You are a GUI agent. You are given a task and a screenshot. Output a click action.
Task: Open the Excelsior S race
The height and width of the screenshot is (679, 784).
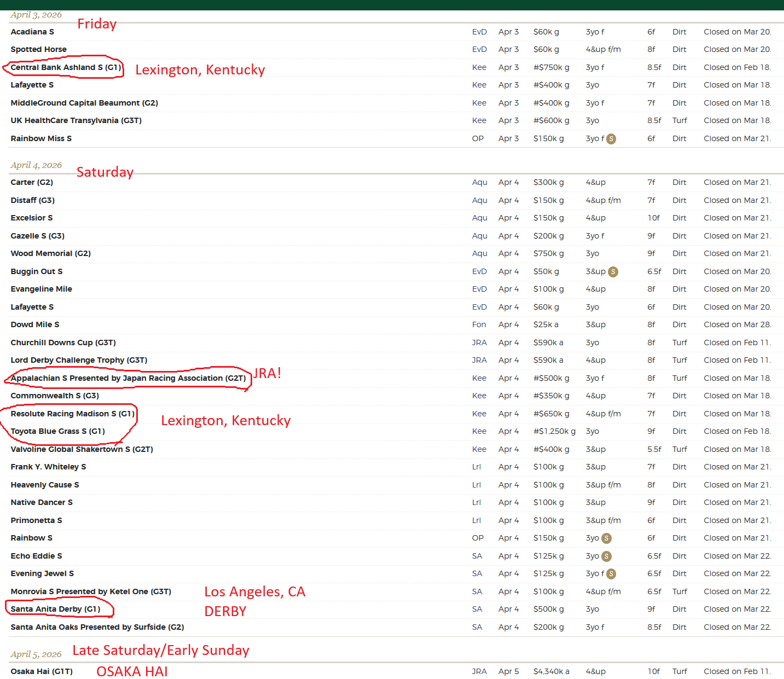32,218
